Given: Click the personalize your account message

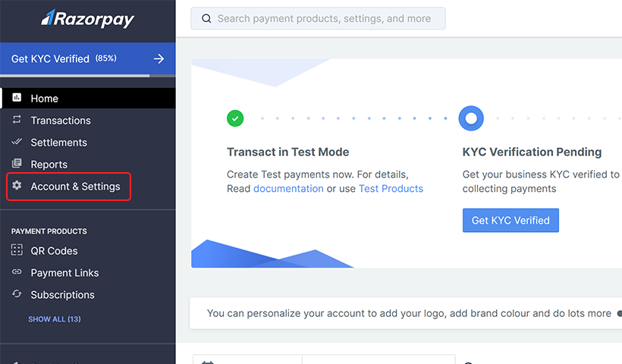Looking at the screenshot, I should (x=409, y=313).
